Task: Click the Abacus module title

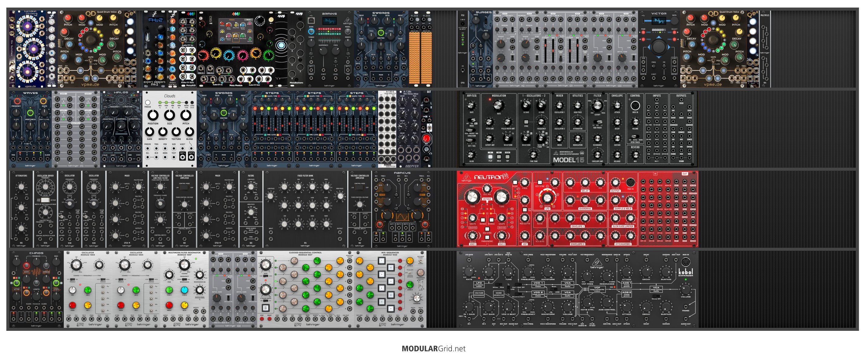Action: tap(402, 173)
